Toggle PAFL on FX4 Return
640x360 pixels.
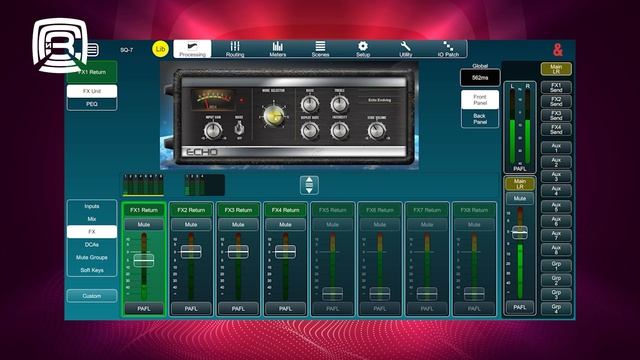(285, 309)
